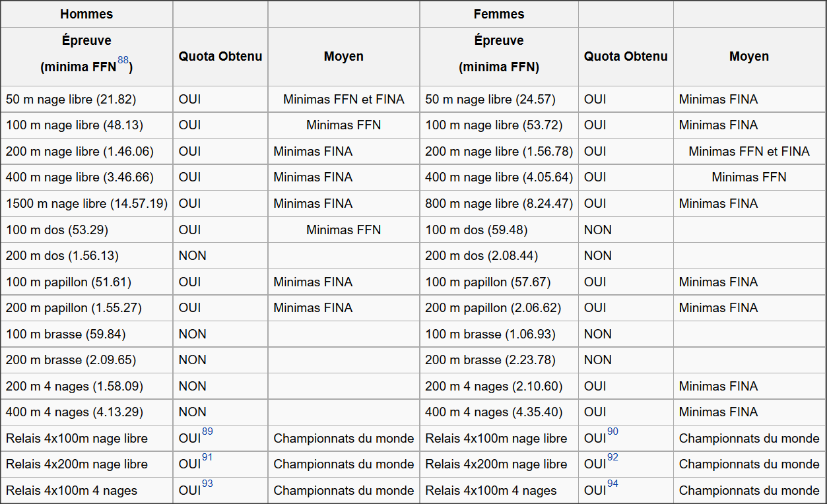
Task: Click the 50 m nage libre (21.82) cell
Action: tap(86, 99)
